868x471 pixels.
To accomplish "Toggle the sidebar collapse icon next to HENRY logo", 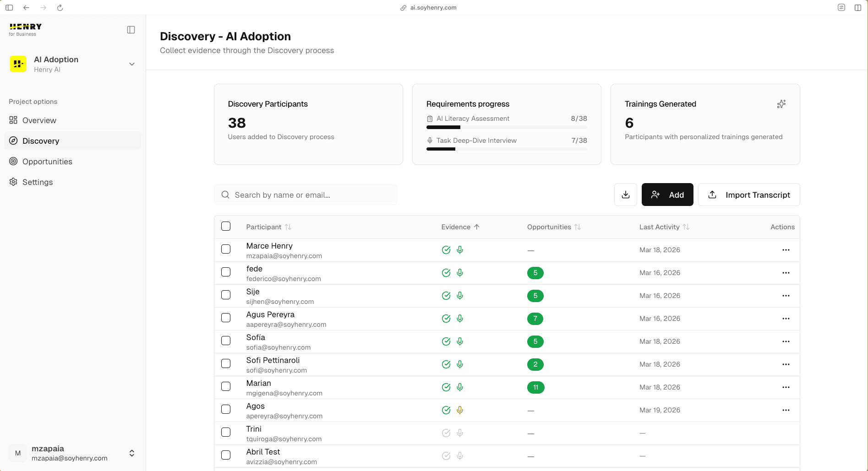I will (131, 29).
